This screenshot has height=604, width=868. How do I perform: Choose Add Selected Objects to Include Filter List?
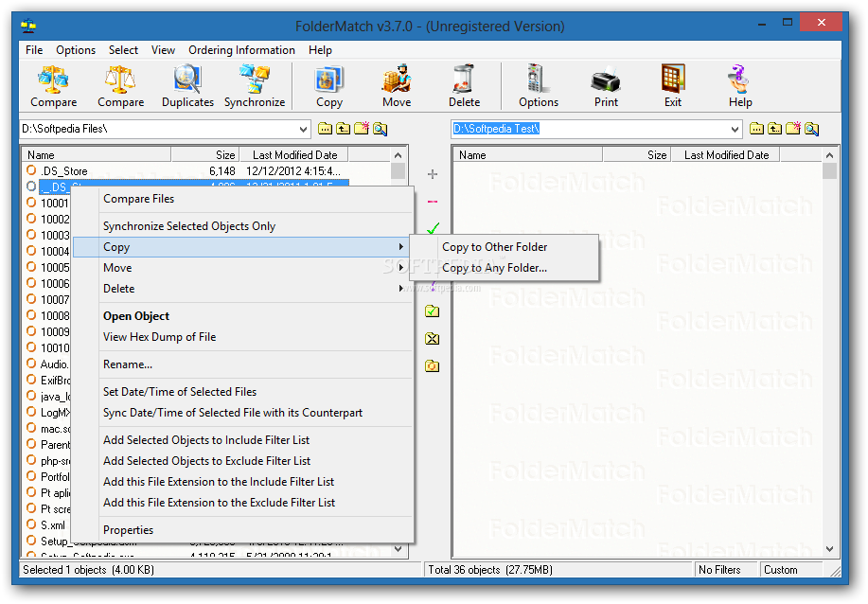[243, 440]
